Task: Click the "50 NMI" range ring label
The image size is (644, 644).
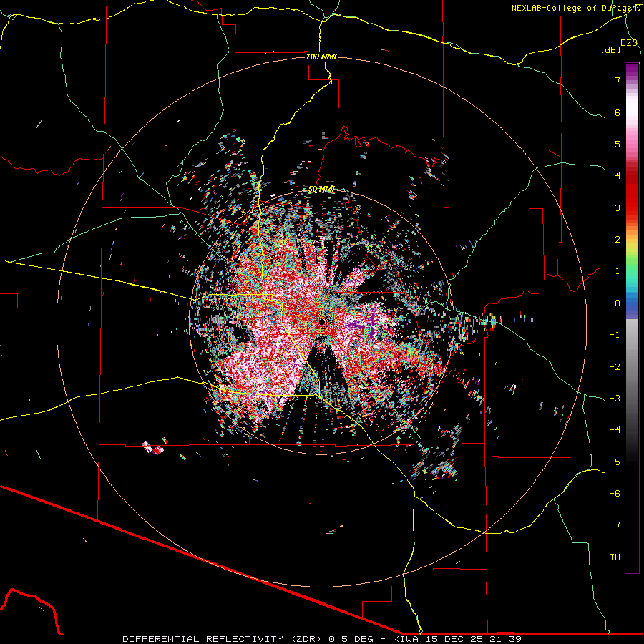Action: click(321, 189)
